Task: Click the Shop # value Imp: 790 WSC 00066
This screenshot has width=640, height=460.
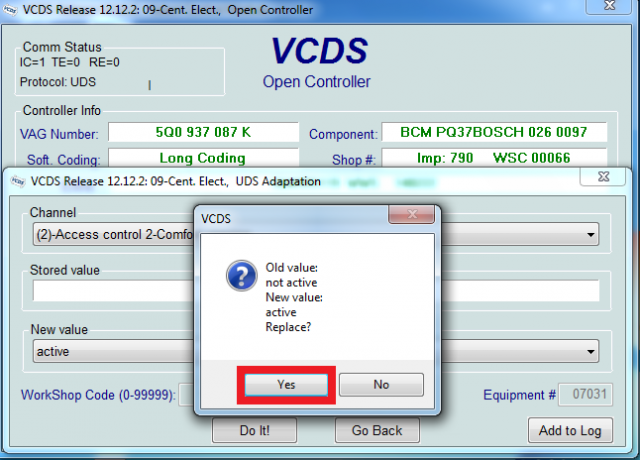Action: pos(494,158)
